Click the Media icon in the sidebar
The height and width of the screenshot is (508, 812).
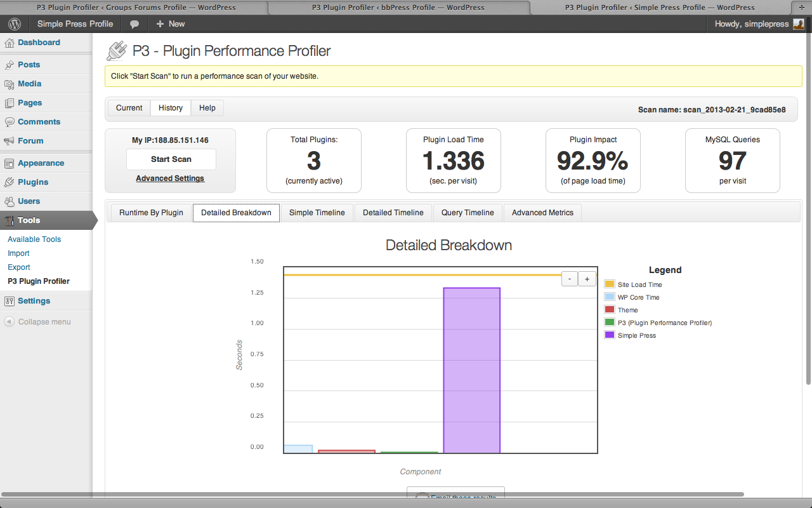[x=10, y=84]
